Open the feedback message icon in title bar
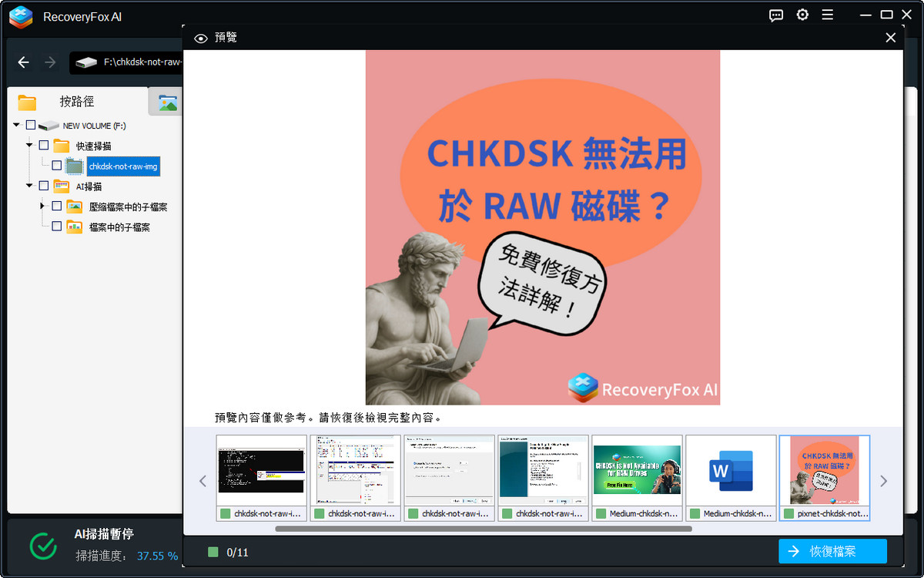Image resolution: width=924 pixels, height=578 pixels. 776,15
